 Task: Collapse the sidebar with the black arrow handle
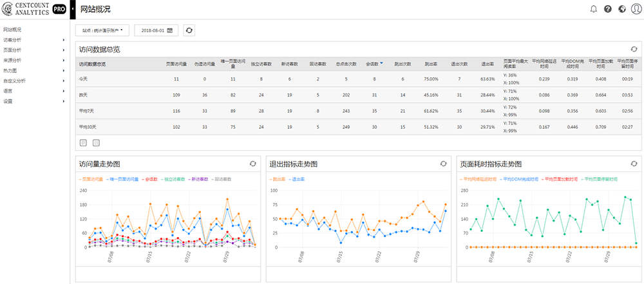click(x=73, y=10)
